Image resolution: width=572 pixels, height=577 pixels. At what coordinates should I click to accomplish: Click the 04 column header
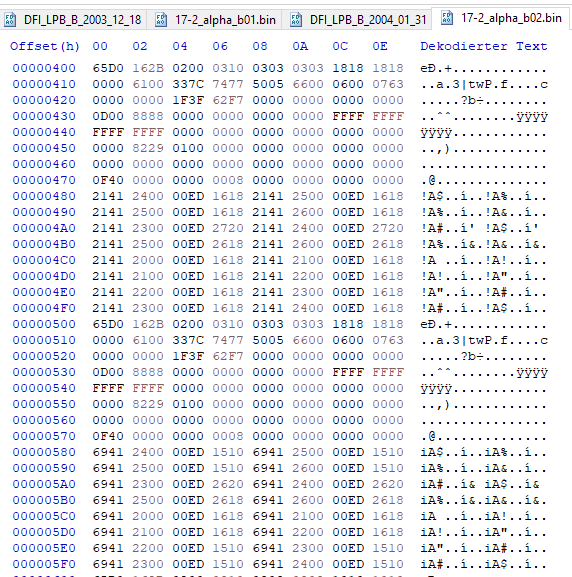tap(180, 46)
